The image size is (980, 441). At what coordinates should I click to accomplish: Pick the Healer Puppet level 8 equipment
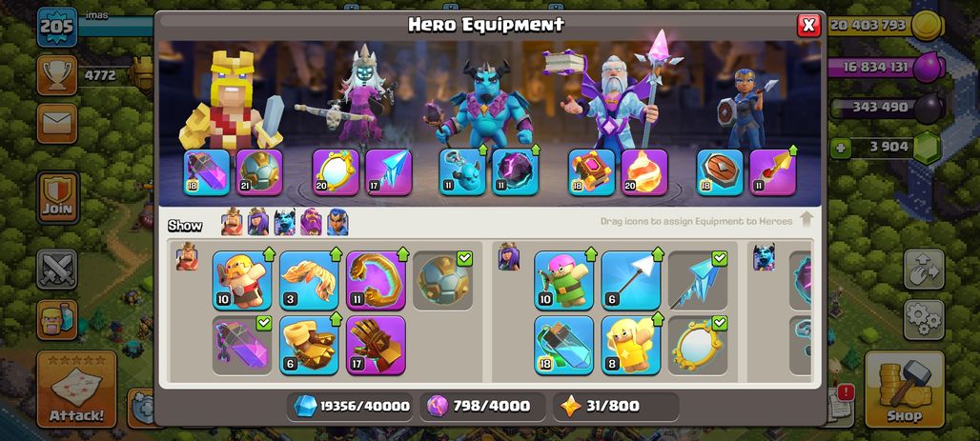631,345
